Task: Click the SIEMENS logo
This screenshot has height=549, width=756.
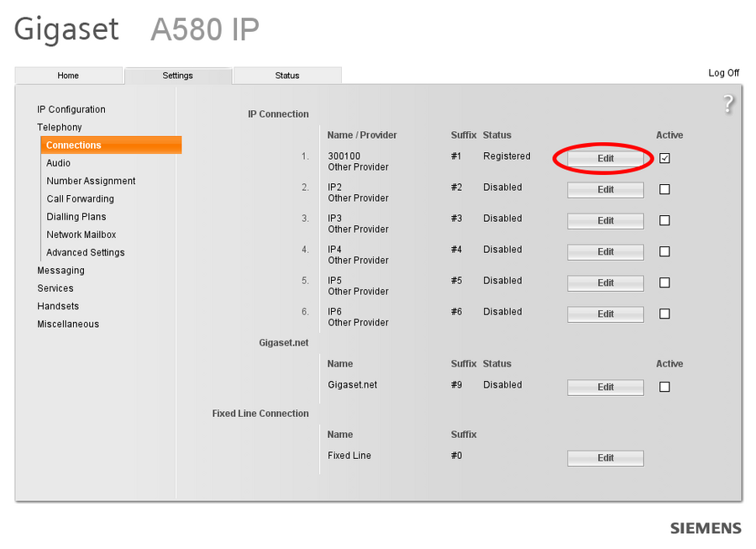Action: pyautogui.click(x=706, y=528)
